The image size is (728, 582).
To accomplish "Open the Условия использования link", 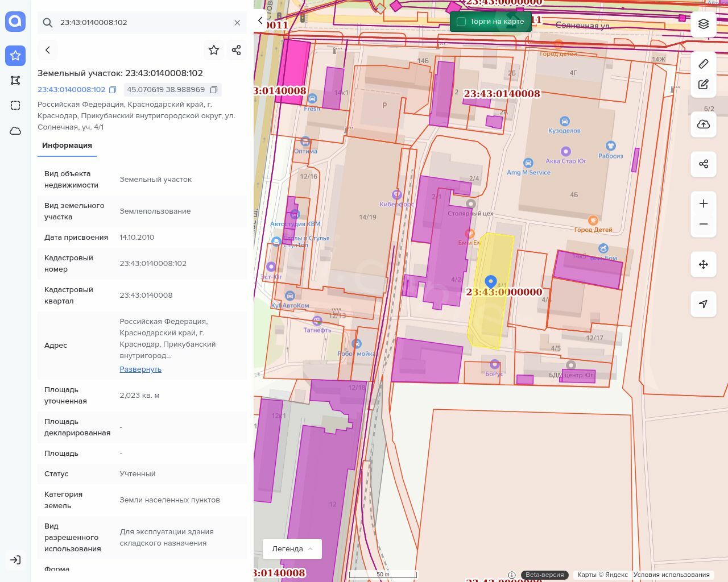I will click(x=671, y=575).
